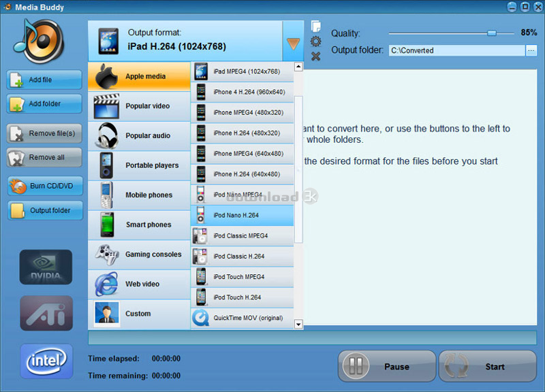Click the Pause button
This screenshot has width=545, height=392.
click(x=386, y=366)
